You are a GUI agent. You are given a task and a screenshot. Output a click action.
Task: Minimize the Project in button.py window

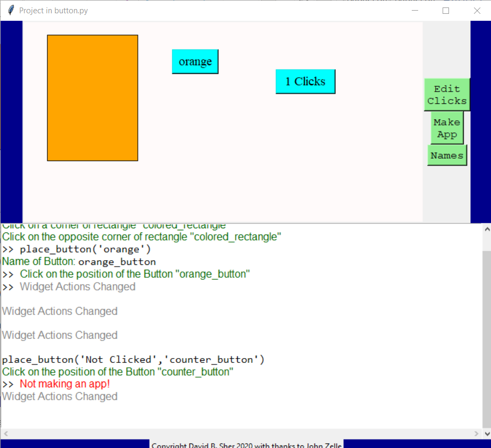[x=415, y=10]
